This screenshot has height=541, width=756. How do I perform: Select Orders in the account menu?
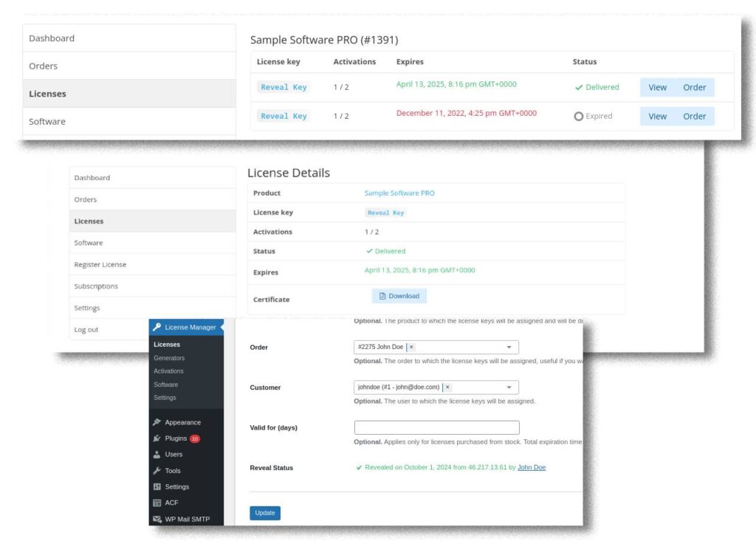[x=42, y=66]
